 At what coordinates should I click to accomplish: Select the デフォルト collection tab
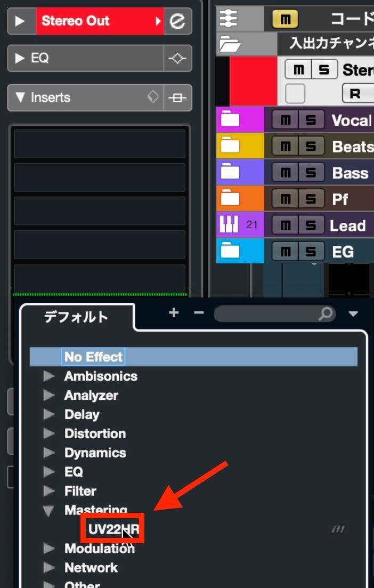point(76,317)
